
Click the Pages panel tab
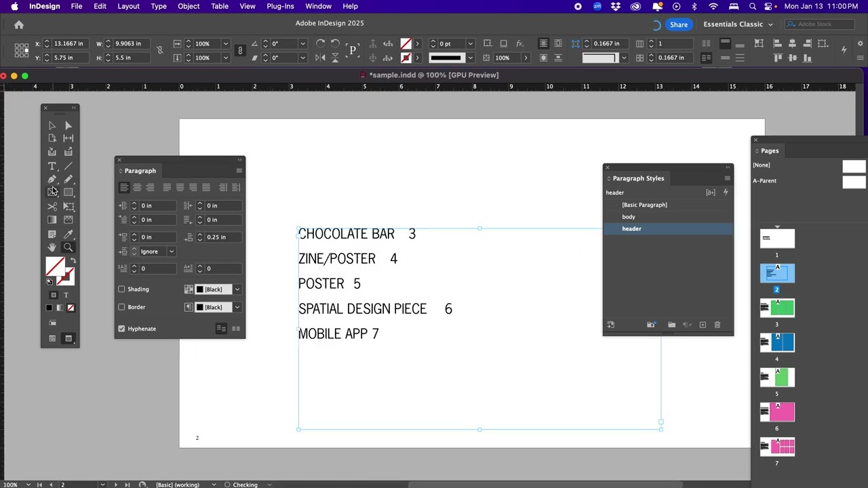[770, 150]
